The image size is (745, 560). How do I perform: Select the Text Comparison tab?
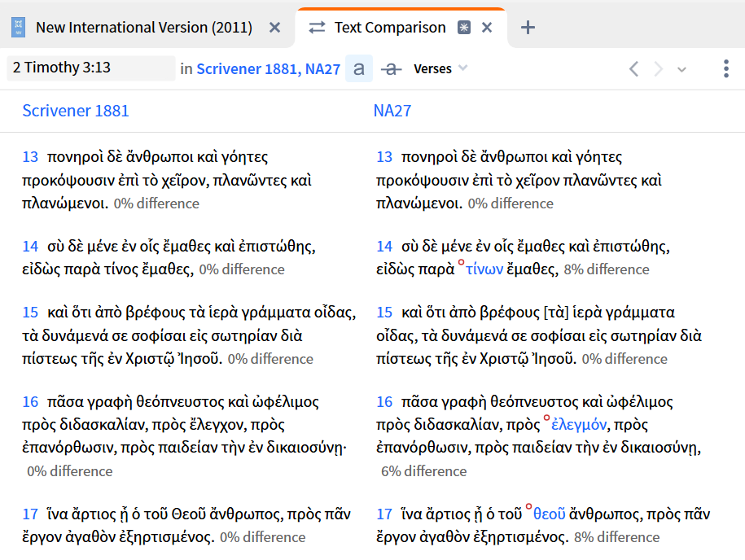tap(390, 28)
